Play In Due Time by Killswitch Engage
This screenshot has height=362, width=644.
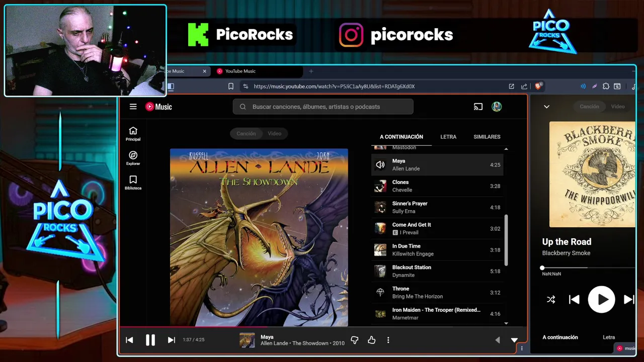point(437,250)
